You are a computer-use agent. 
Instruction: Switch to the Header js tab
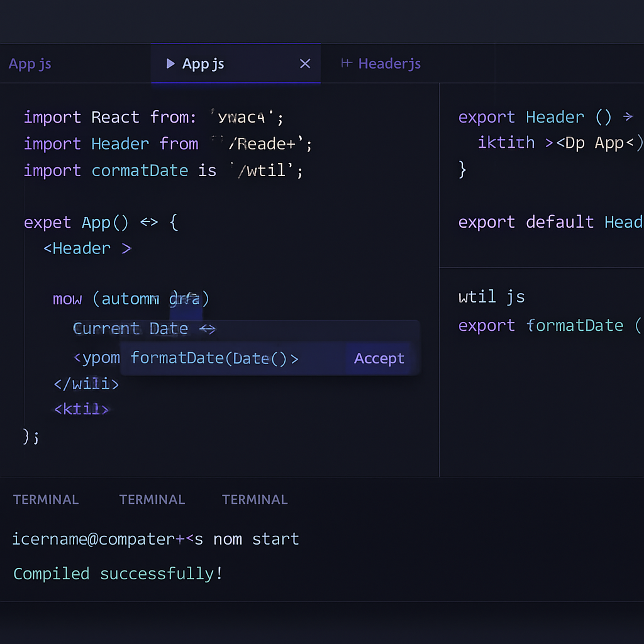pos(389,63)
